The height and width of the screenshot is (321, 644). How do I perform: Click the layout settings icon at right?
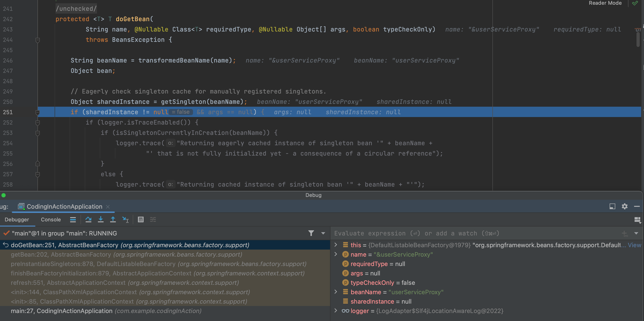(637, 219)
